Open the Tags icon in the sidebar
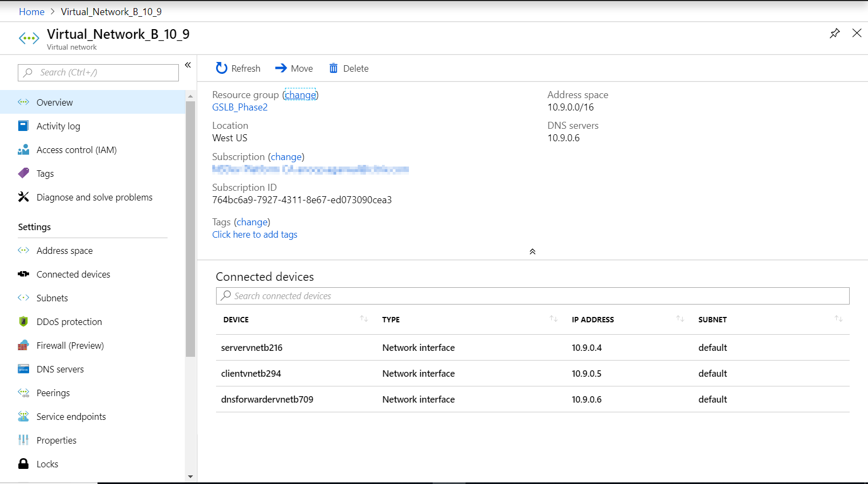Screen dimensions: 868x484 coord(24,173)
